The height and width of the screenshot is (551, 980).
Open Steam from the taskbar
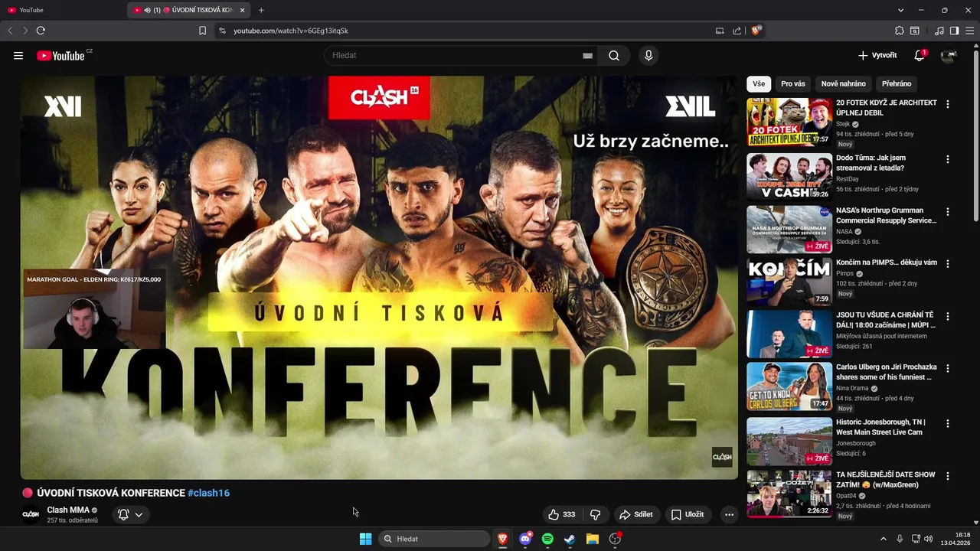point(570,539)
